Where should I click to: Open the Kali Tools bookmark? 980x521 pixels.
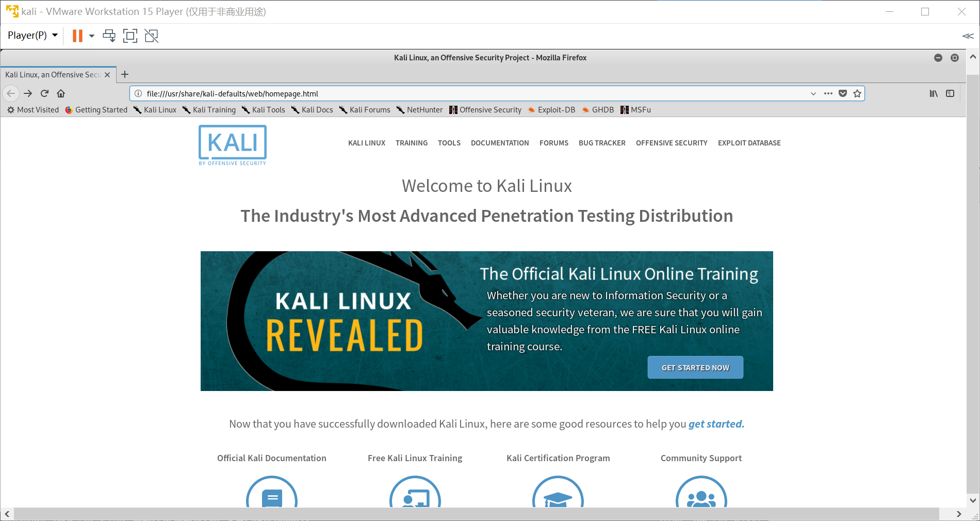(x=264, y=110)
